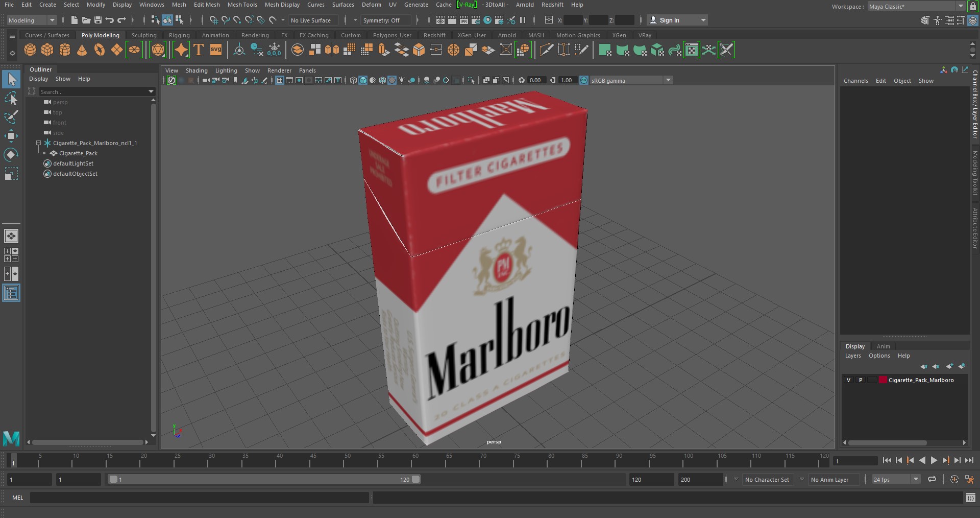Click the UV editor checkered window icon
The width and height of the screenshot is (980, 518).
691,50
